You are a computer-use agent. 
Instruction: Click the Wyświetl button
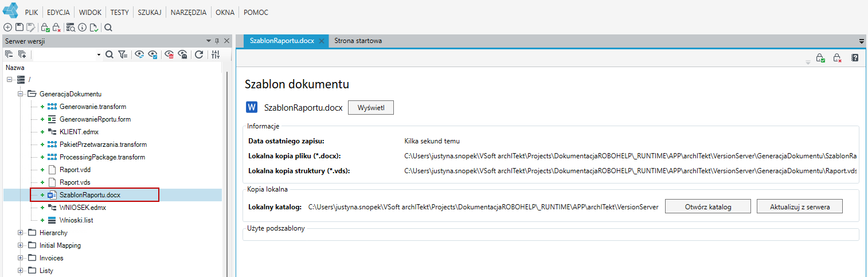[371, 108]
